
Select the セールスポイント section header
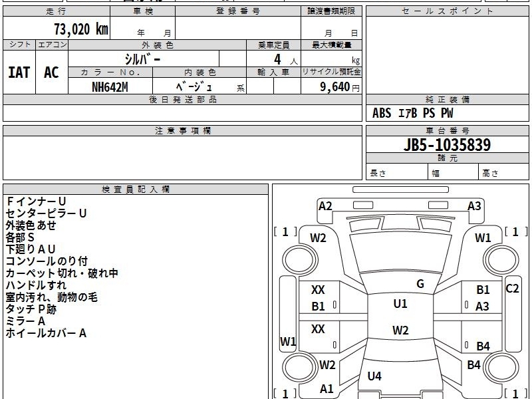(x=447, y=11)
